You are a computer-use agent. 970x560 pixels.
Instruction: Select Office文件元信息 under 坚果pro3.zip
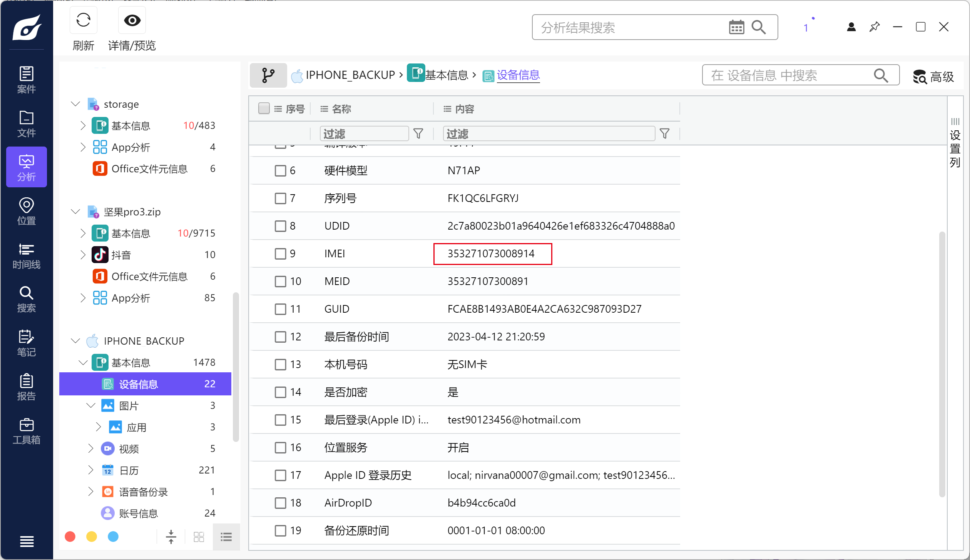(x=145, y=276)
